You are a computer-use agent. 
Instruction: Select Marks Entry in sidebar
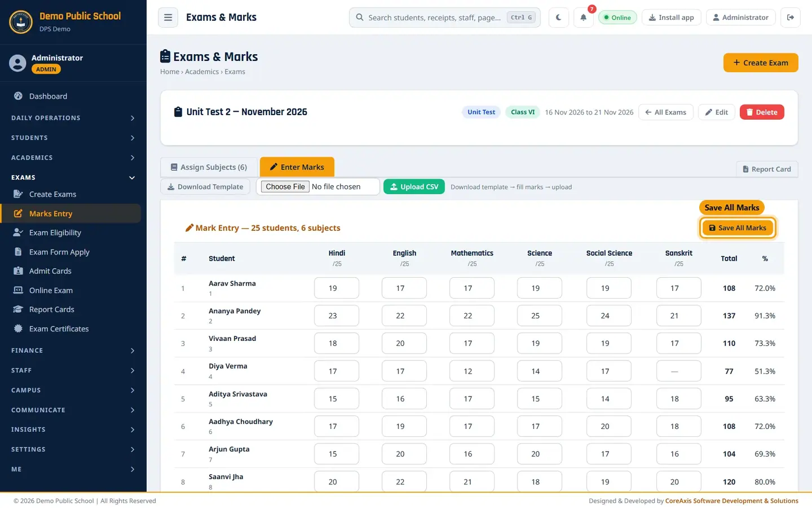point(70,213)
